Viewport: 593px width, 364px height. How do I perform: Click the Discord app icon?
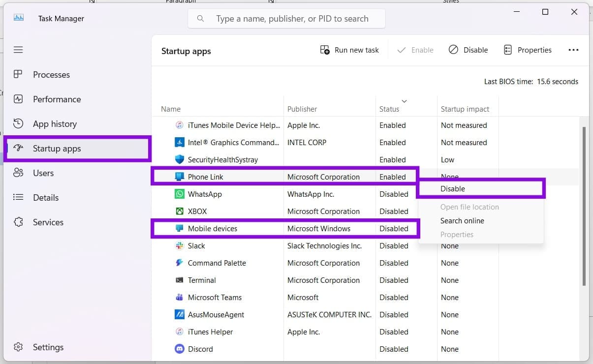[180, 349]
